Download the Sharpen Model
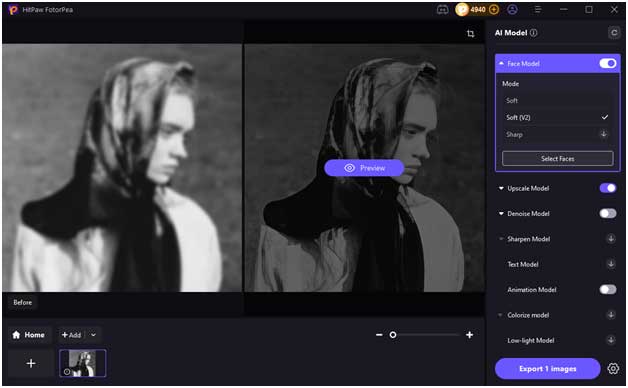This screenshot has height=388, width=628. pos(611,239)
